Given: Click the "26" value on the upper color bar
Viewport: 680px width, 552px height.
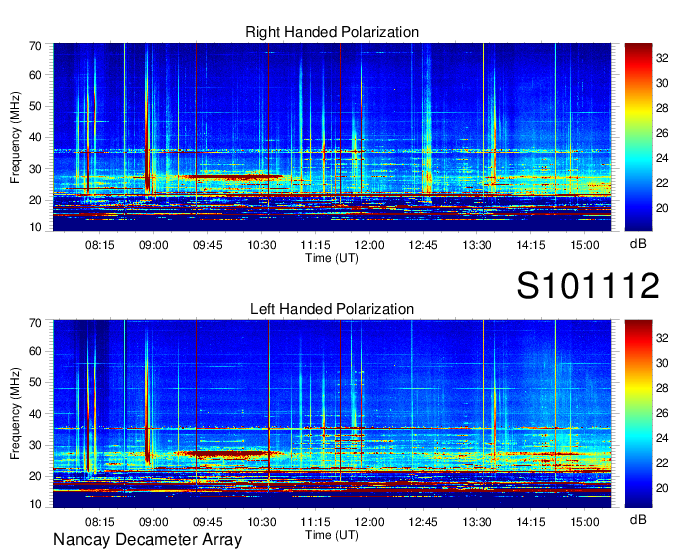Looking at the screenshot, I should [x=662, y=133].
